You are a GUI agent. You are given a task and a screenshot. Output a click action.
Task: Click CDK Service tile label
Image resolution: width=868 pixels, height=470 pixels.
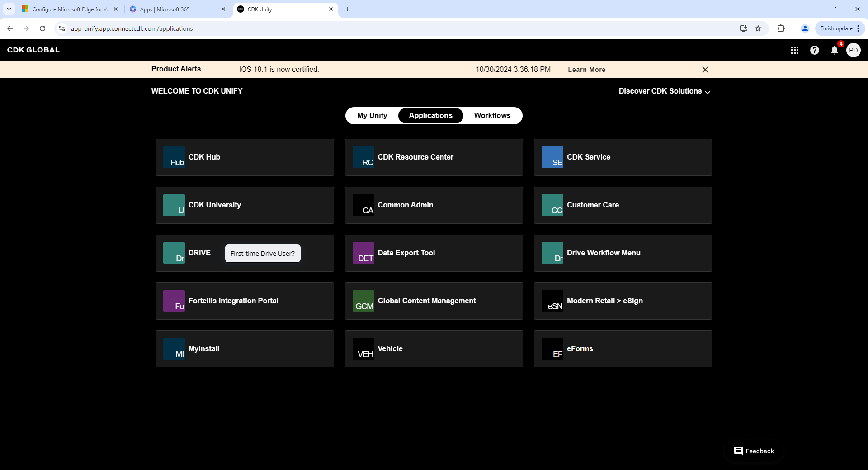(589, 157)
